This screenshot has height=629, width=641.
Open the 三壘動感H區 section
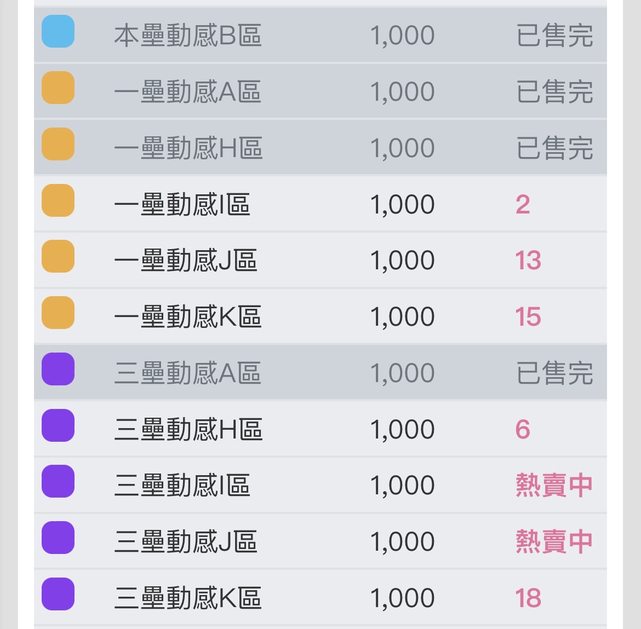188,430
